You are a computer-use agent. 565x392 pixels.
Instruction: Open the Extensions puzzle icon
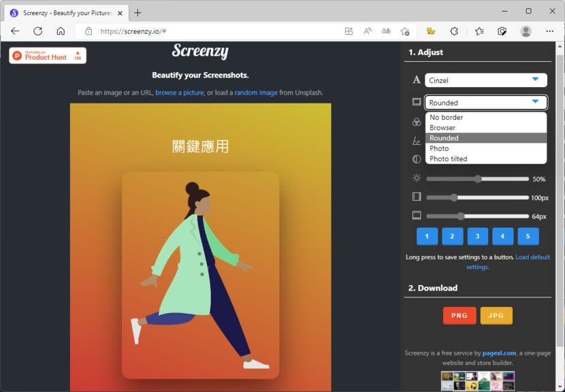[454, 31]
